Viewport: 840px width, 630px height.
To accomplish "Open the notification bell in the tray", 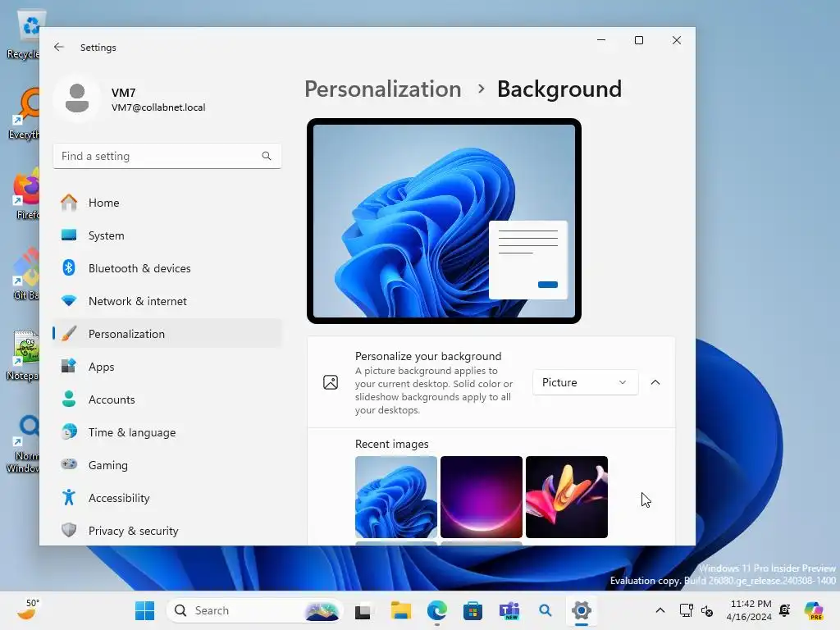I will [785, 610].
